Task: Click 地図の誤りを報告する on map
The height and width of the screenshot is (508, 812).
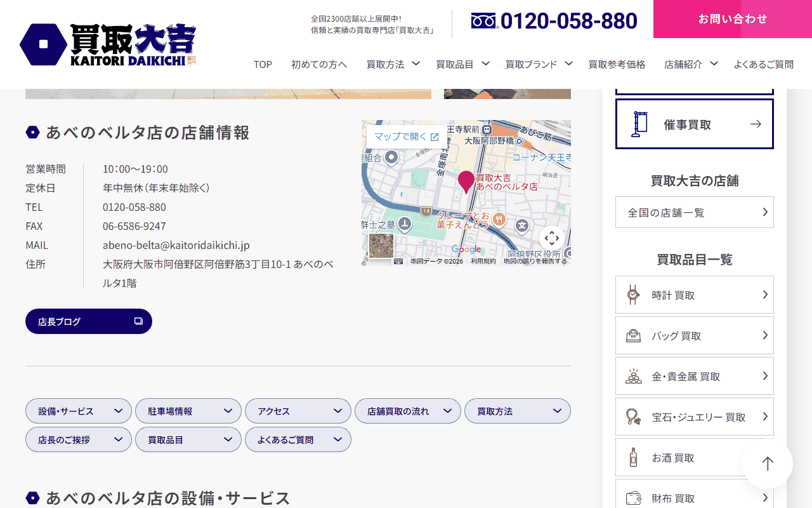Action: 535,261
